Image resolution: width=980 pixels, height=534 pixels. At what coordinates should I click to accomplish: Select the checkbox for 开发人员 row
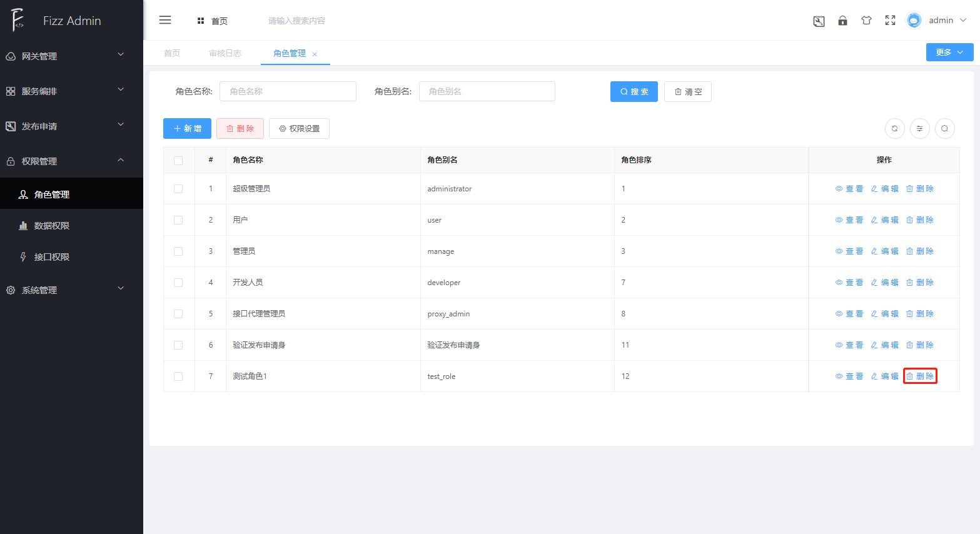click(178, 283)
